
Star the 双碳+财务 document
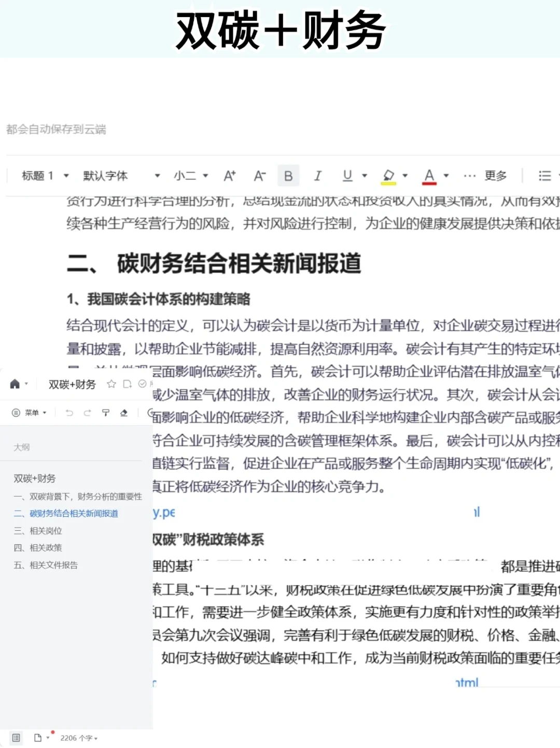coord(111,384)
